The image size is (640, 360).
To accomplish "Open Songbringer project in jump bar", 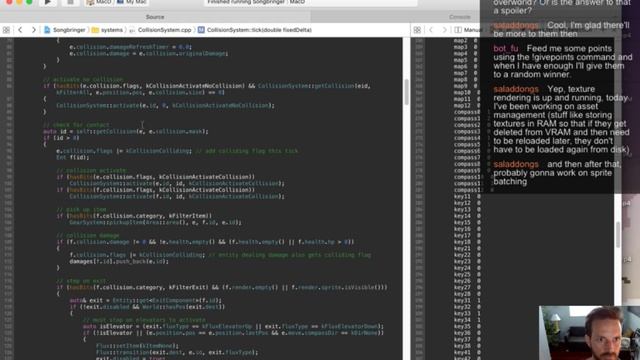I will click(x=65, y=30).
